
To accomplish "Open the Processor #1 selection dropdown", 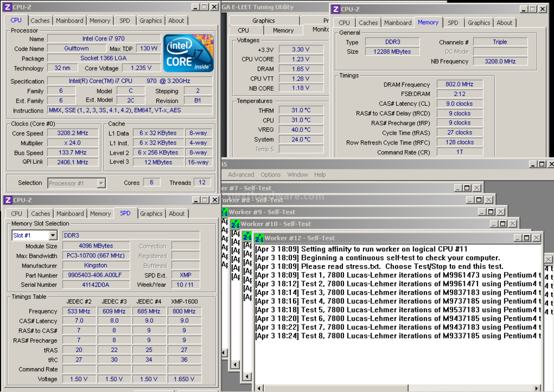I will pyautogui.click(x=101, y=183).
